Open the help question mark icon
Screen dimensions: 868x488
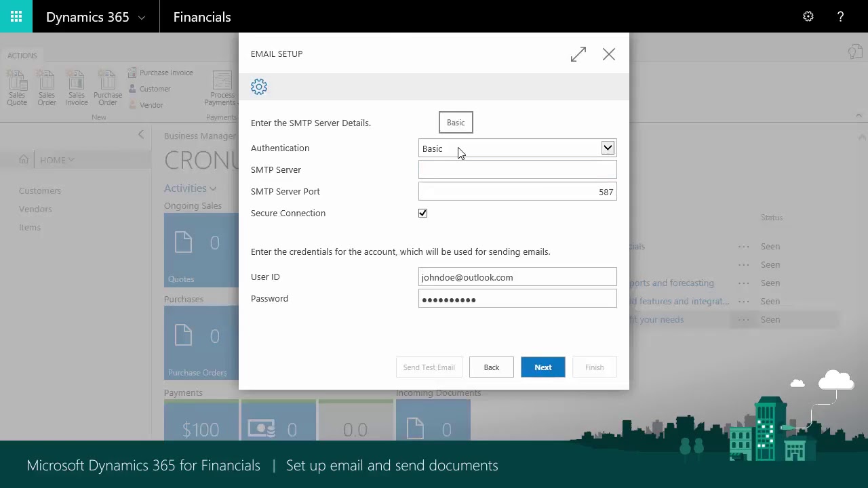(x=840, y=17)
